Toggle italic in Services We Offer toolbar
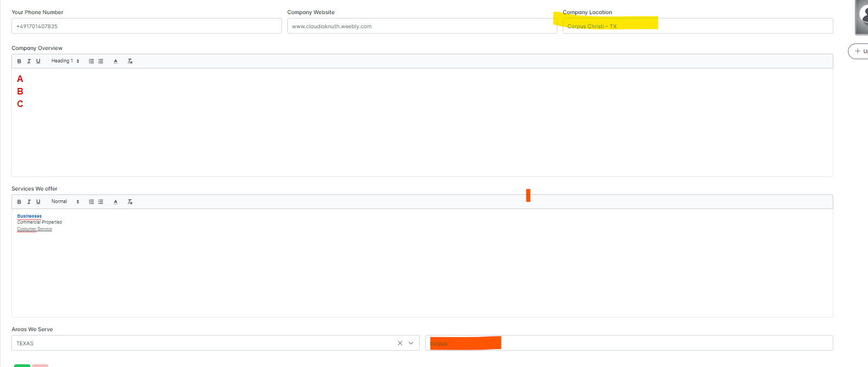Viewport: 868px width, 367px height. [x=29, y=202]
